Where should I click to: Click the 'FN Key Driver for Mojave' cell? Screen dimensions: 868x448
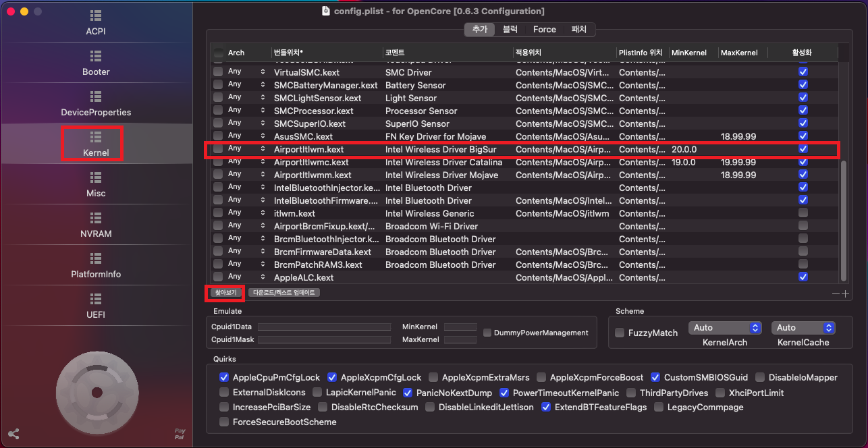(x=435, y=136)
